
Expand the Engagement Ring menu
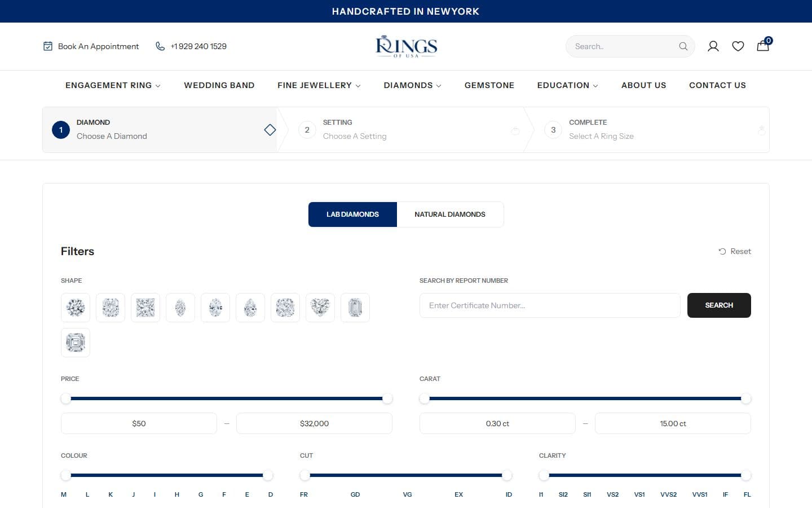click(113, 85)
